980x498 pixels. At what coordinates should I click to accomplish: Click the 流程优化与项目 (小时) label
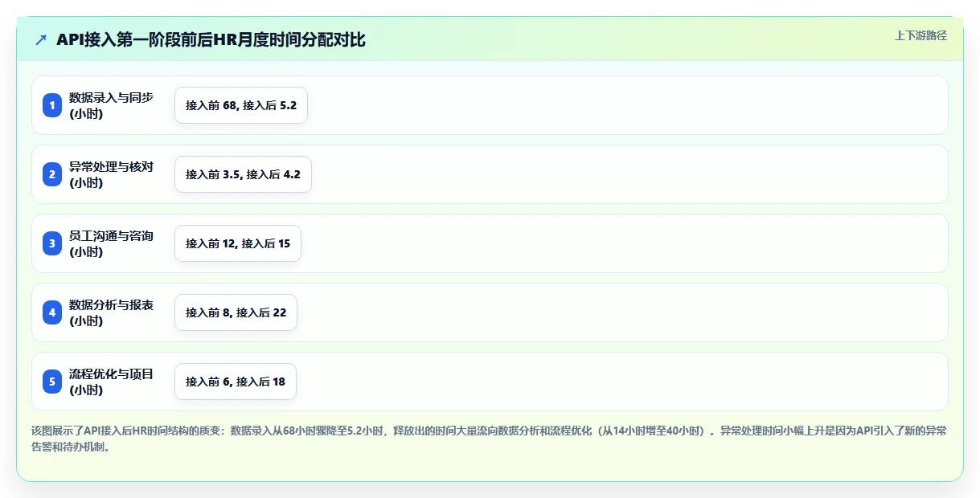click(111, 382)
